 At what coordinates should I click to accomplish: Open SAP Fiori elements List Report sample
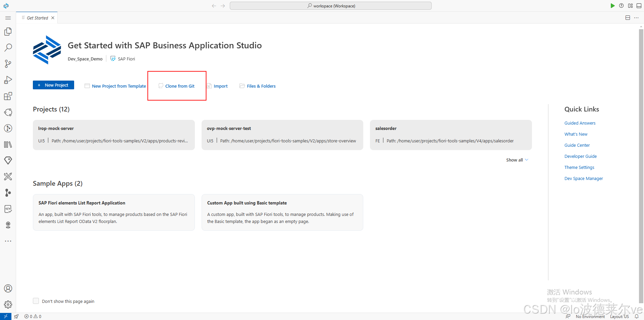[x=114, y=212]
